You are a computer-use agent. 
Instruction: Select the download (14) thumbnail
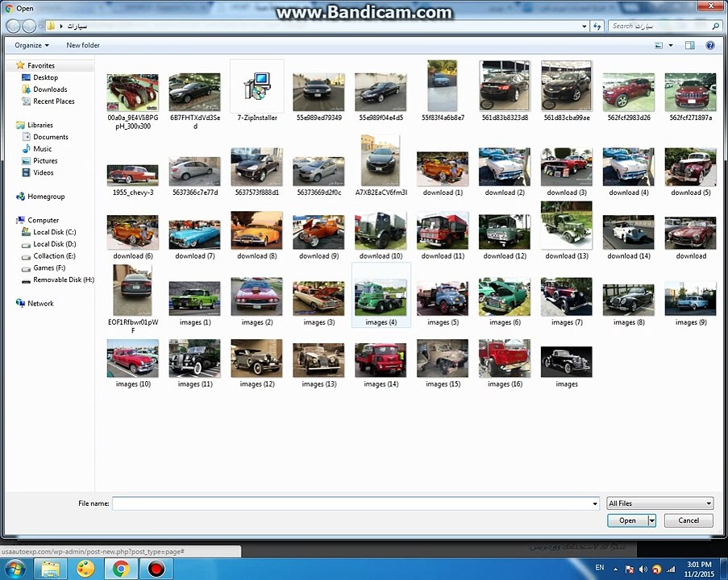point(629,232)
